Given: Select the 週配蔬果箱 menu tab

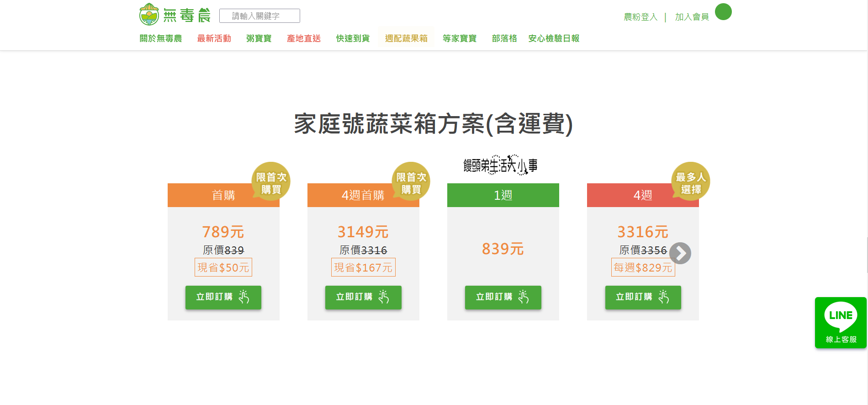Looking at the screenshot, I should (x=406, y=38).
